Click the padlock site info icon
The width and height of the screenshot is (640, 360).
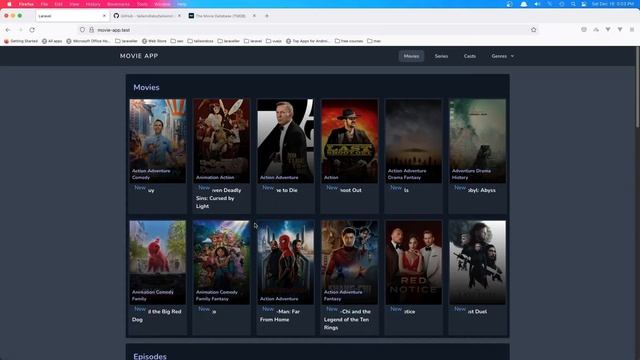(91, 30)
